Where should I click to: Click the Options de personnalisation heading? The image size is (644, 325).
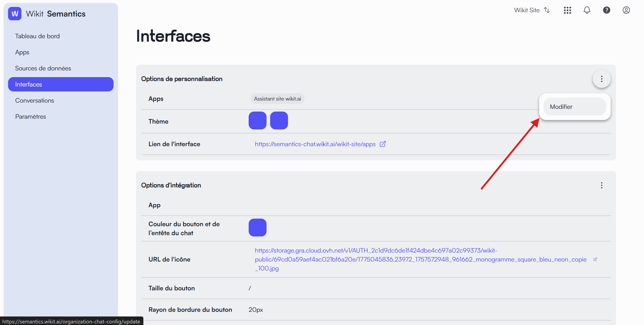pos(182,79)
